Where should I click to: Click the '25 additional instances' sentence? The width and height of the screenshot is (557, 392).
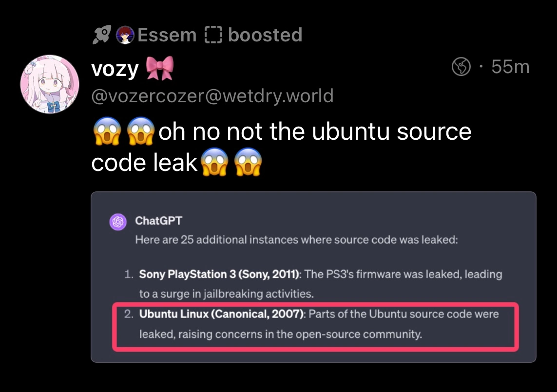pyautogui.click(x=296, y=240)
